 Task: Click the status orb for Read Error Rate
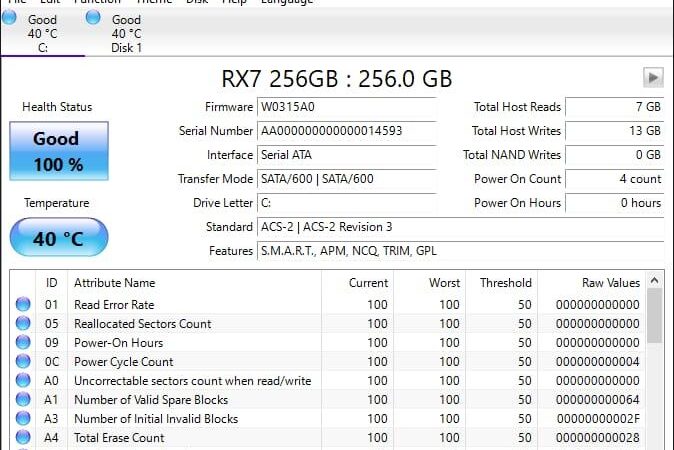[22, 305]
